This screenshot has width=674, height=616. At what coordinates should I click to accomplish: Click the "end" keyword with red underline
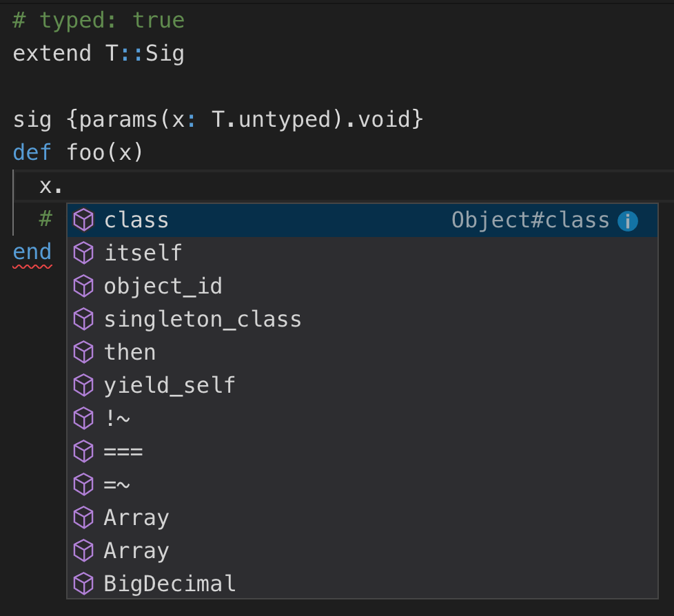point(30,251)
